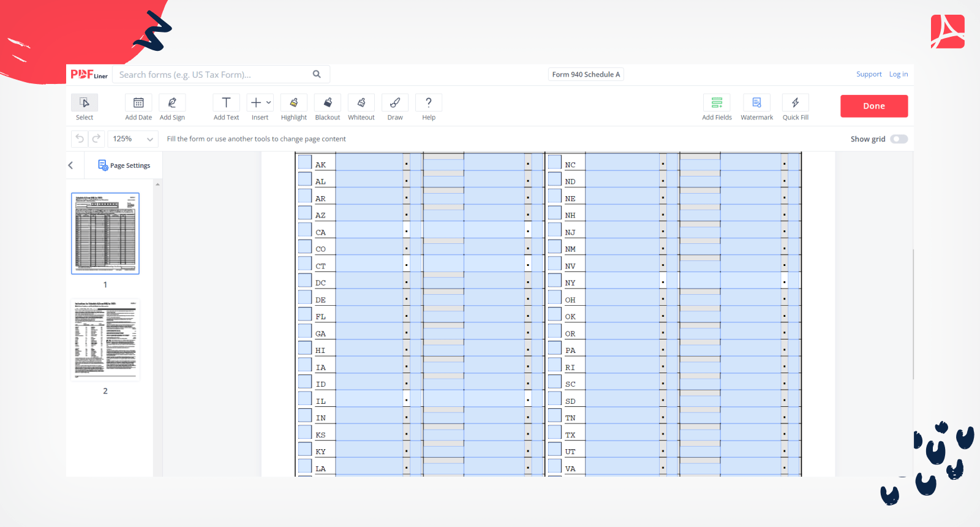Screen dimensions: 980x527
Task: Activate the Highlight tool
Action: pos(294,103)
